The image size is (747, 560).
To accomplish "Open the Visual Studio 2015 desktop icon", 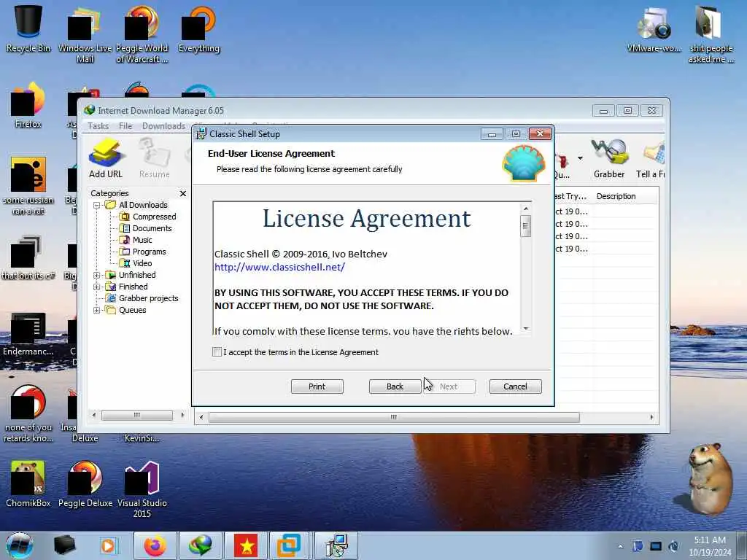I will (x=142, y=489).
